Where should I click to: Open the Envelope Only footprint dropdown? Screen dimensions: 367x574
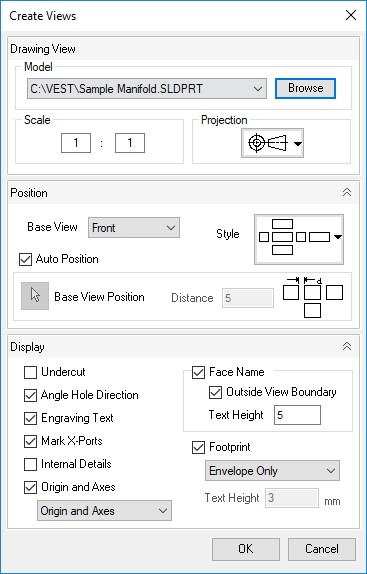pos(272,471)
